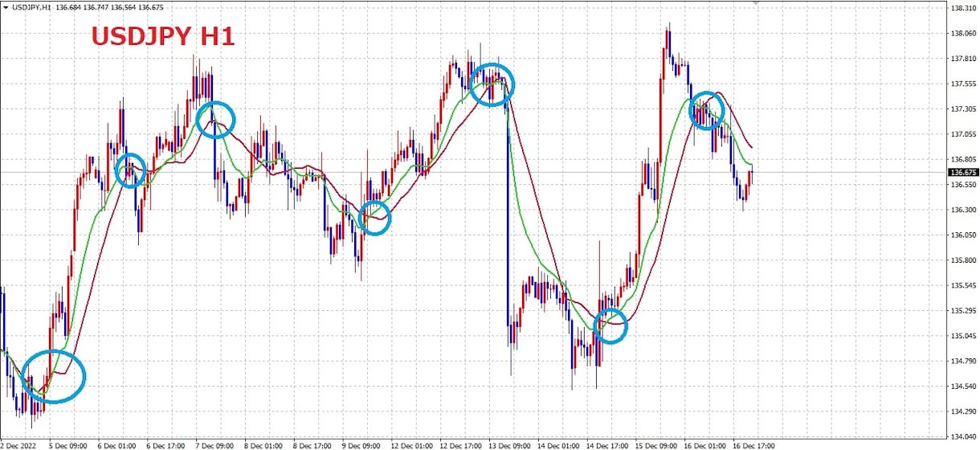Image resolution: width=980 pixels, height=450 pixels.
Task: Click the 8 Dec 01:00 time label
Action: (x=262, y=444)
